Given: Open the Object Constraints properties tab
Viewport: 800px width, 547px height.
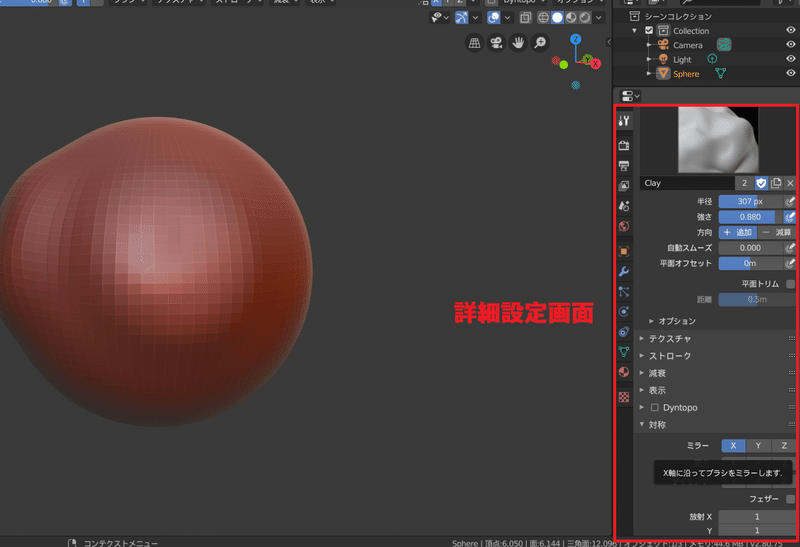Looking at the screenshot, I should coord(624,332).
